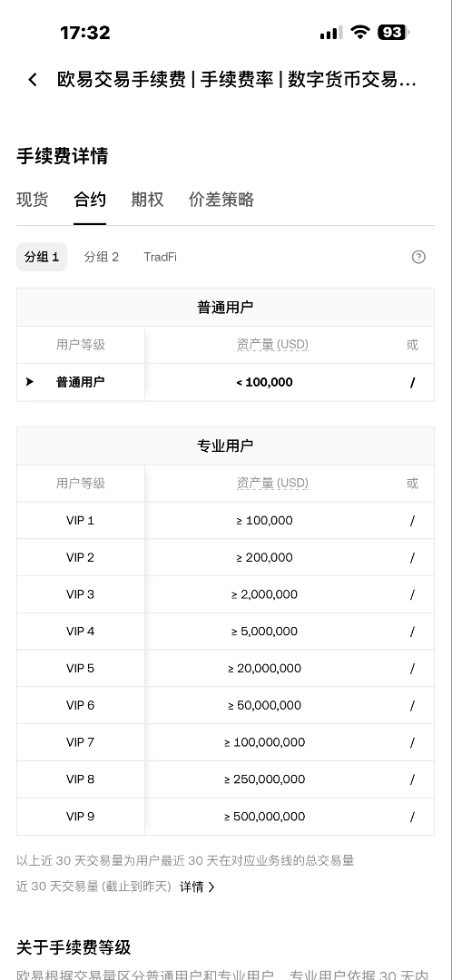
Task: Select the 分组 1 filter chip
Action: (41, 257)
